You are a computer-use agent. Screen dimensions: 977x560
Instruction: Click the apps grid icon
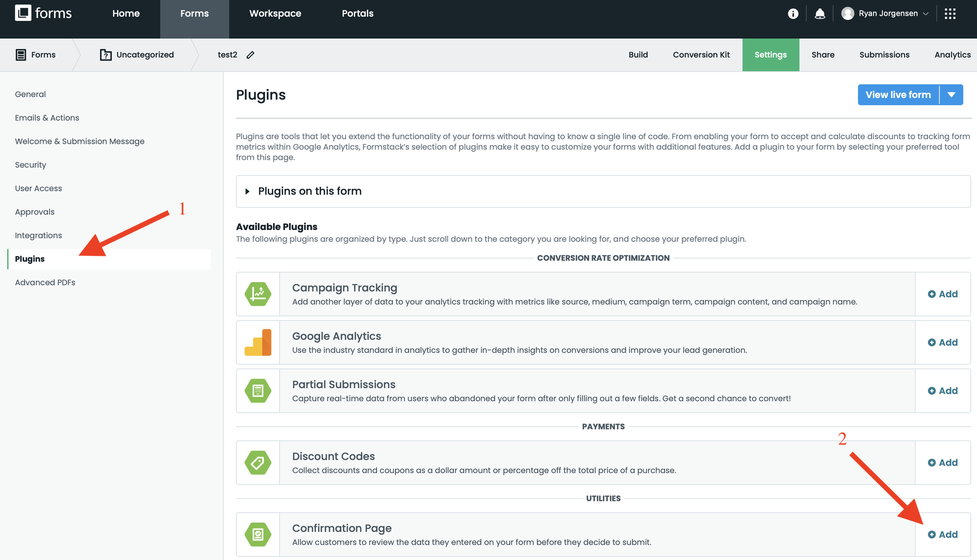(951, 13)
